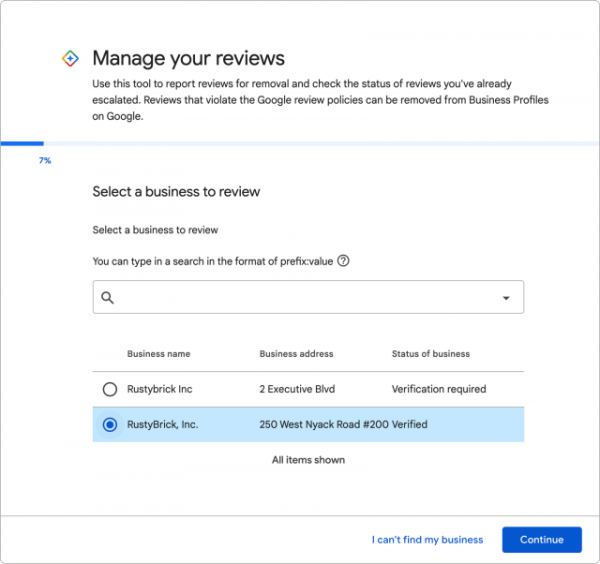The width and height of the screenshot is (600, 564).
Task: Focus the business search input field
Action: point(308,297)
